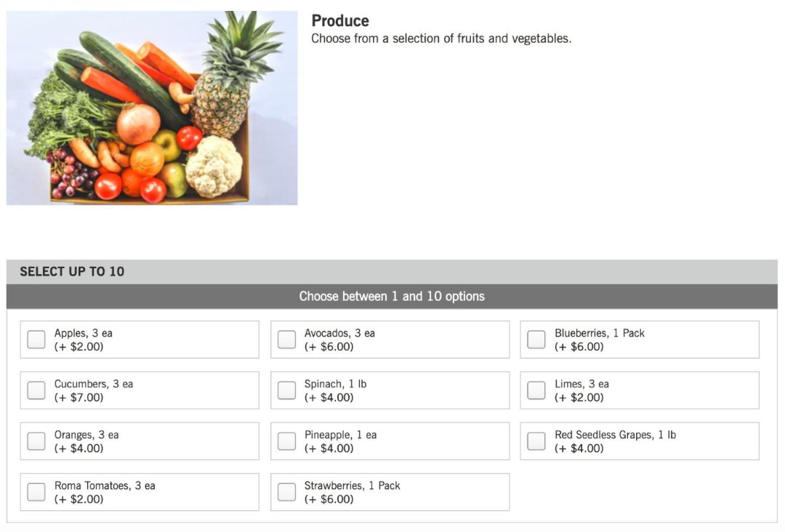Screen dimensions: 785x532
Task: Click the produce box product image
Action: tap(152, 108)
